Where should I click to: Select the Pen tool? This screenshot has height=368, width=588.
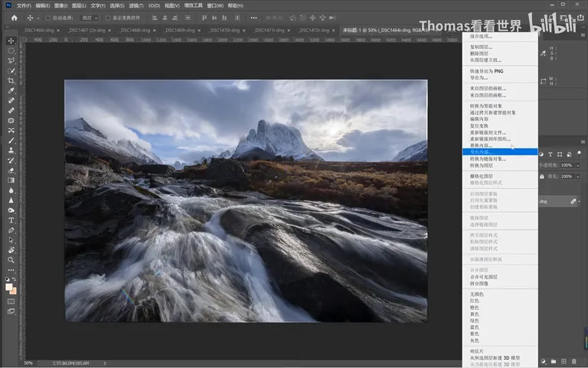[x=11, y=230]
